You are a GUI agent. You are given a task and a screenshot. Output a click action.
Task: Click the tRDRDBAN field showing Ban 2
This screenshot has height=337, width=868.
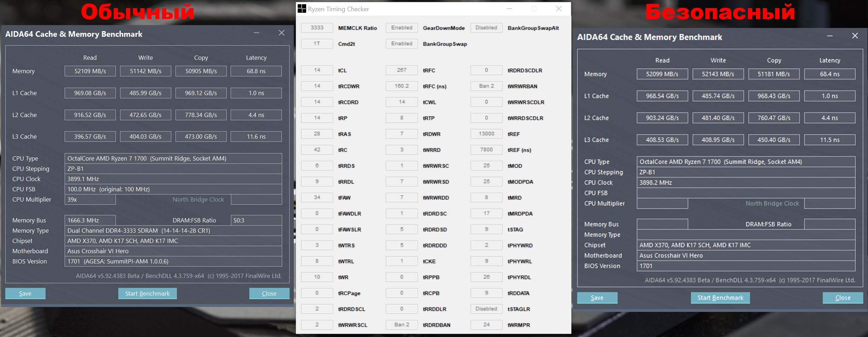pos(402,325)
